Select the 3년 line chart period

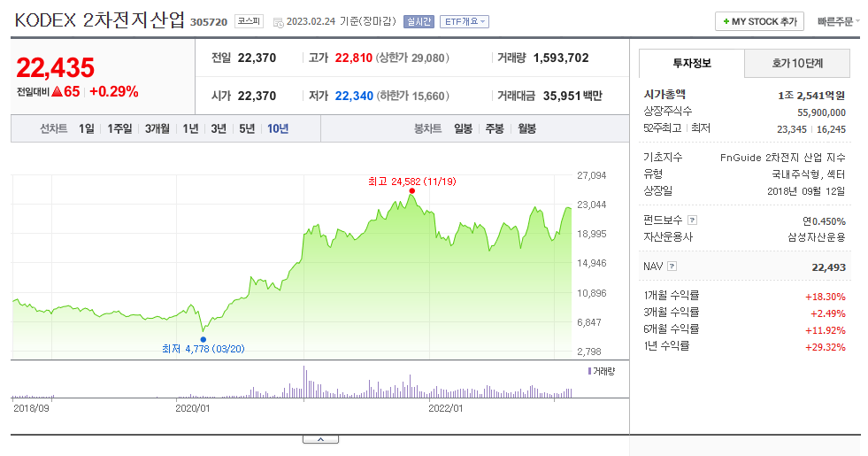click(x=219, y=128)
